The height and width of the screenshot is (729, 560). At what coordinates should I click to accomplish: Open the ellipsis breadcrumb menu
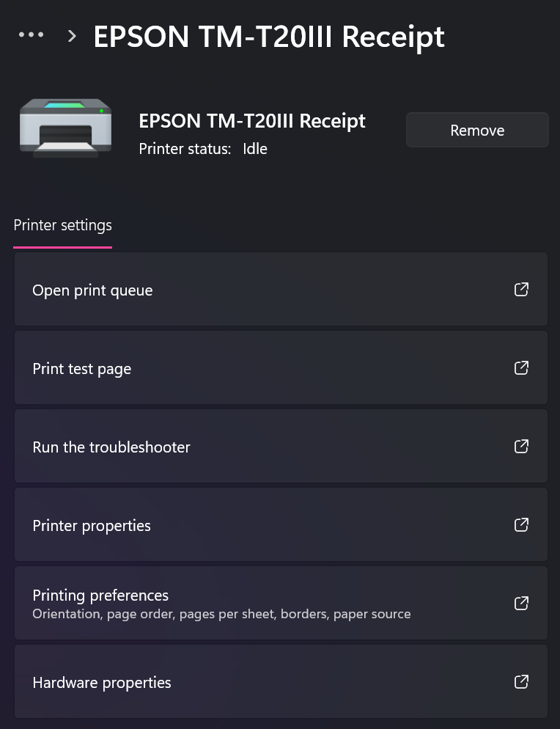tap(31, 34)
